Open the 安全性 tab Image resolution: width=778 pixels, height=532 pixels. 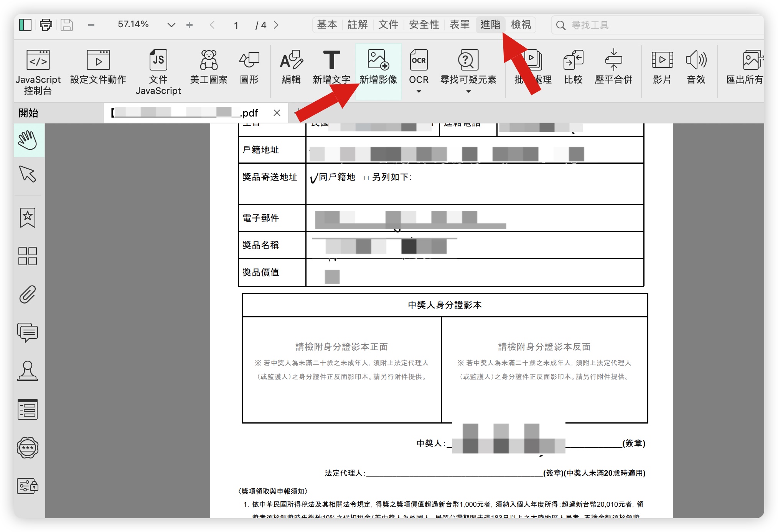tap(424, 25)
